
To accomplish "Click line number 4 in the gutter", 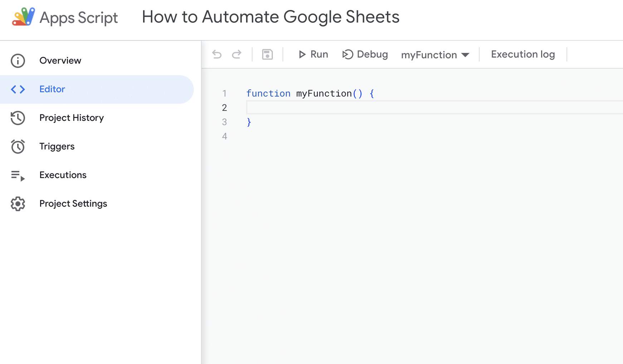I will (225, 136).
